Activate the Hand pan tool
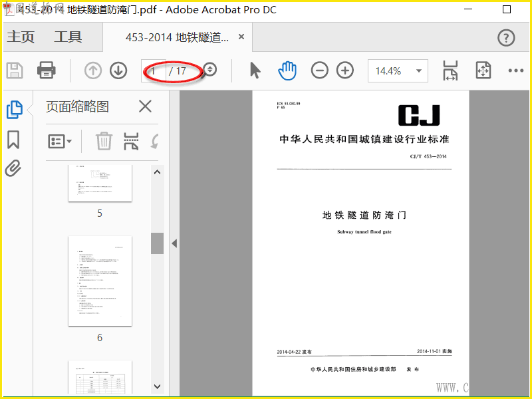Viewport: 532px width, 399px height. coord(287,70)
